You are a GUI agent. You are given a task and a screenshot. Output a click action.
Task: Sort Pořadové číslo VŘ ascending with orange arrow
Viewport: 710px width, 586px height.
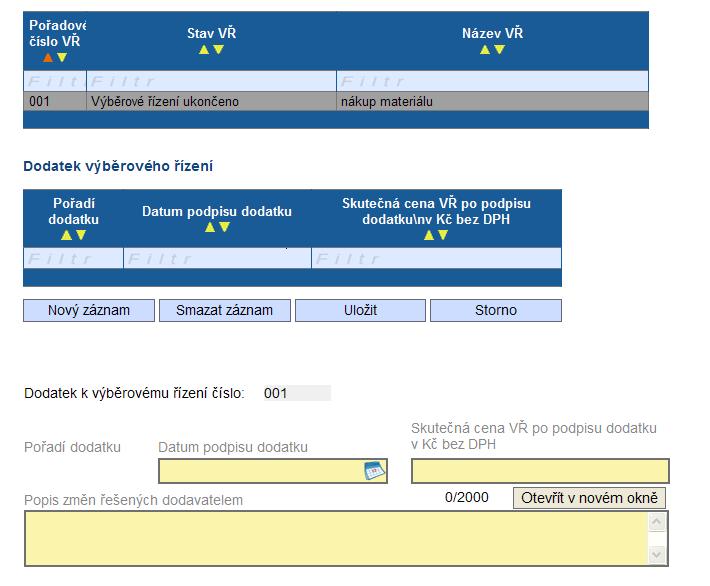pyautogui.click(x=48, y=58)
